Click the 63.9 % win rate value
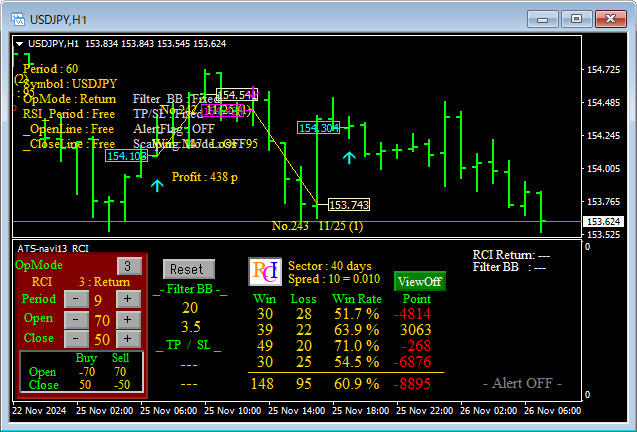 pyautogui.click(x=357, y=330)
